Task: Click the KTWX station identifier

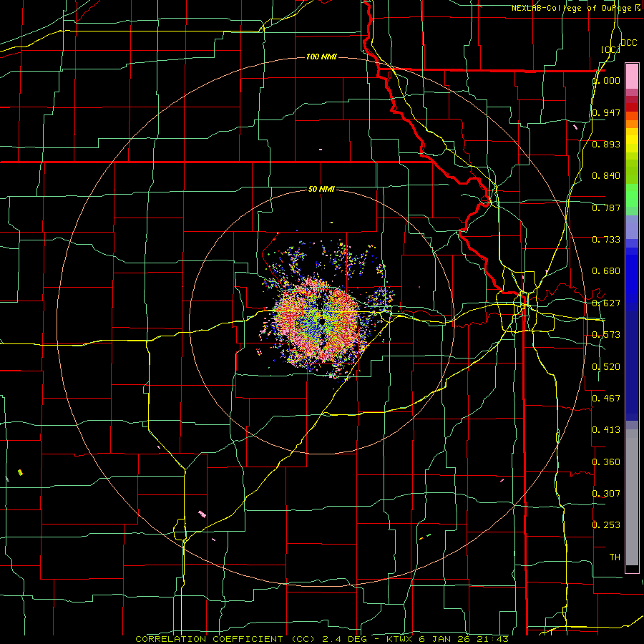Action: tap(401, 639)
